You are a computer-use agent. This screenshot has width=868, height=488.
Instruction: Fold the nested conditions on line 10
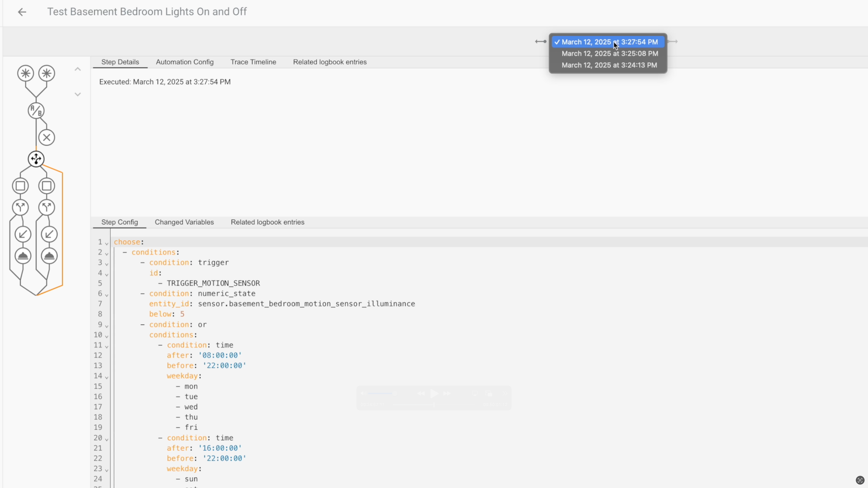(107, 336)
